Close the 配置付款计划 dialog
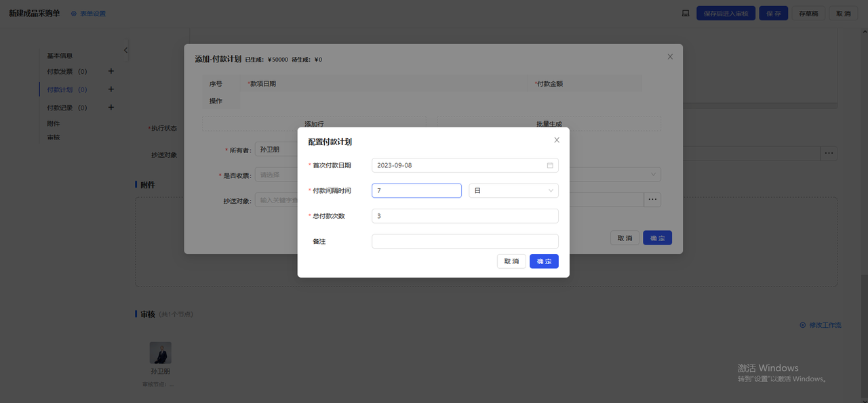This screenshot has height=403, width=868. click(557, 140)
